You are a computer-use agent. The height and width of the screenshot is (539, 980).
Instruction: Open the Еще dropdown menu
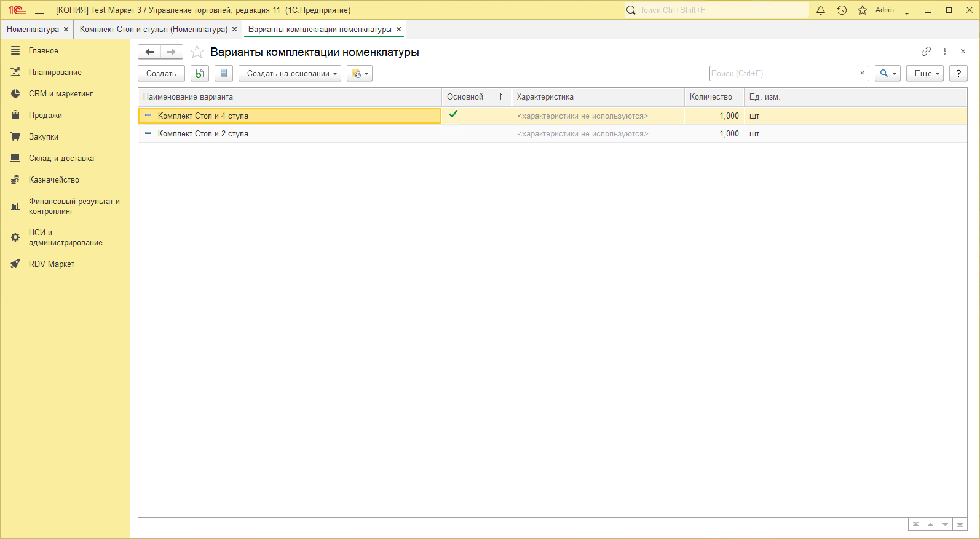tap(925, 74)
